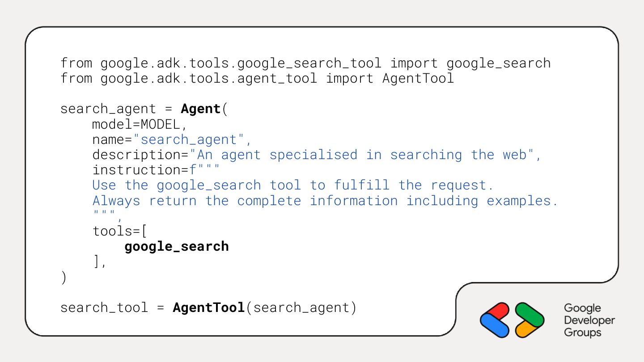Click the bold Agent class name

point(201,109)
